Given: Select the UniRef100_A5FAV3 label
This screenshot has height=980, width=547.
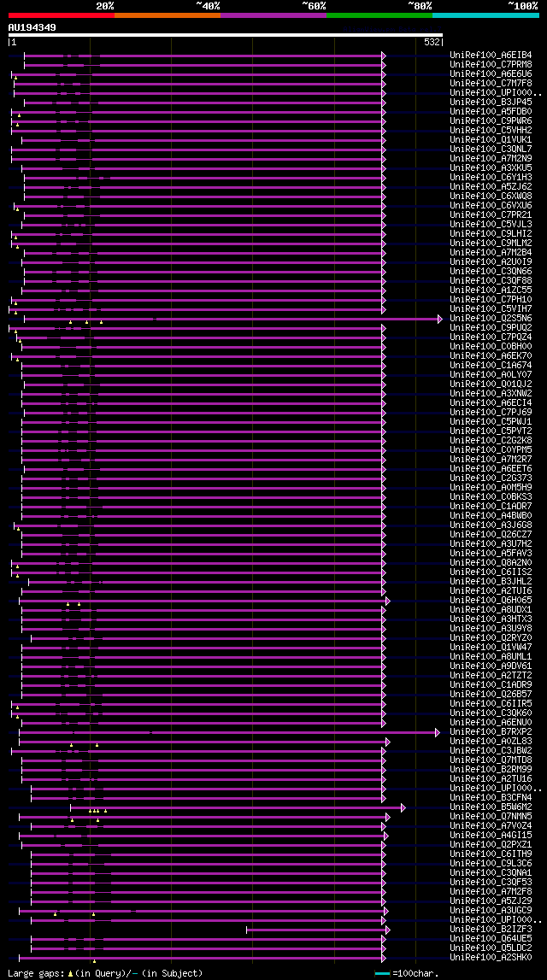Looking at the screenshot, I should coord(491,553).
